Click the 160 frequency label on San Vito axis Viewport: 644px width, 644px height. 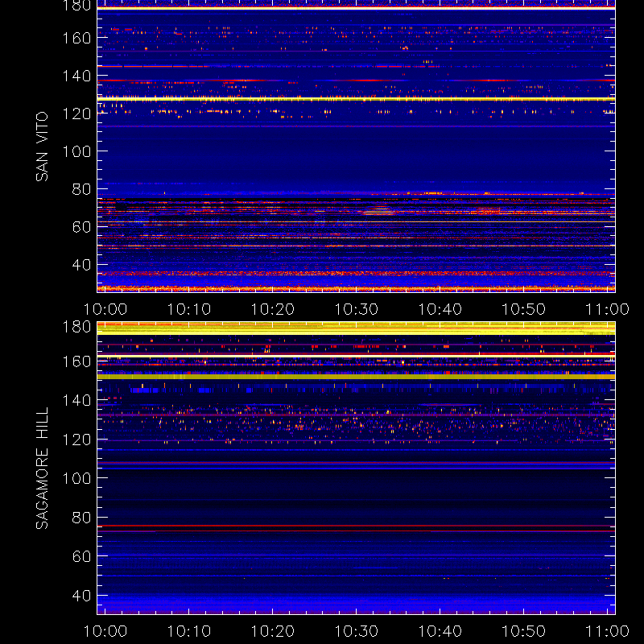(76, 38)
